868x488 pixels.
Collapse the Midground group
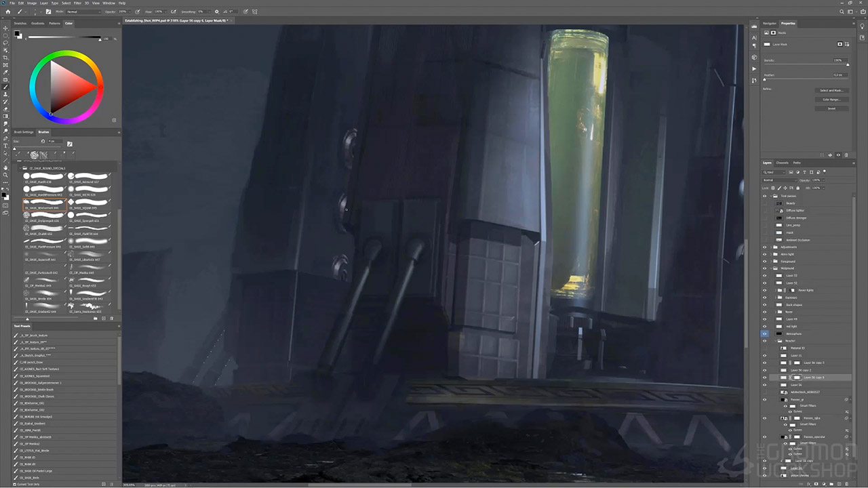[x=771, y=268]
